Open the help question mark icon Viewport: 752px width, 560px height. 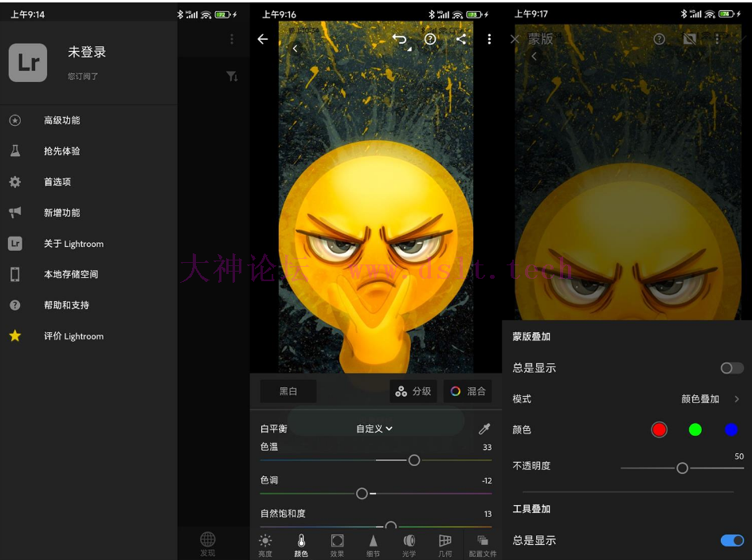click(x=430, y=39)
